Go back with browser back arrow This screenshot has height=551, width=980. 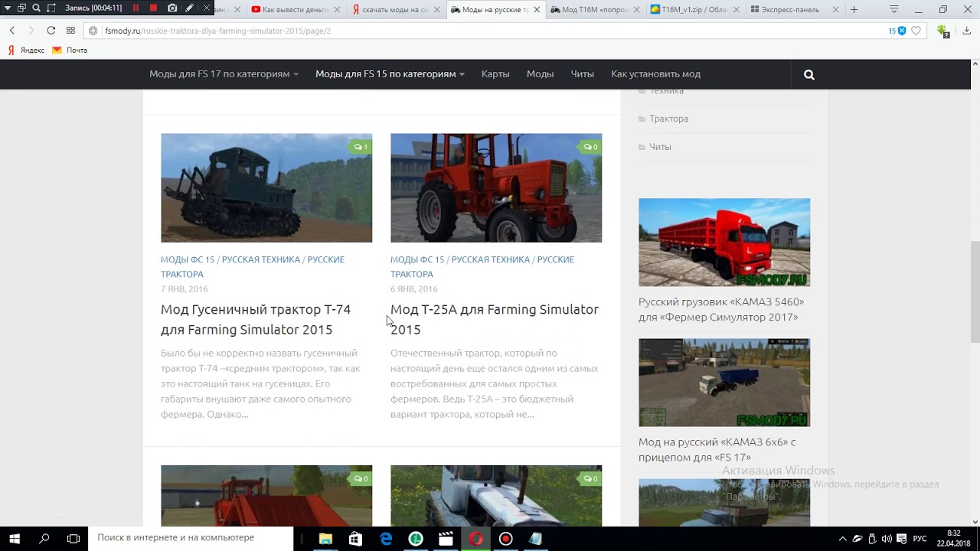(x=12, y=31)
